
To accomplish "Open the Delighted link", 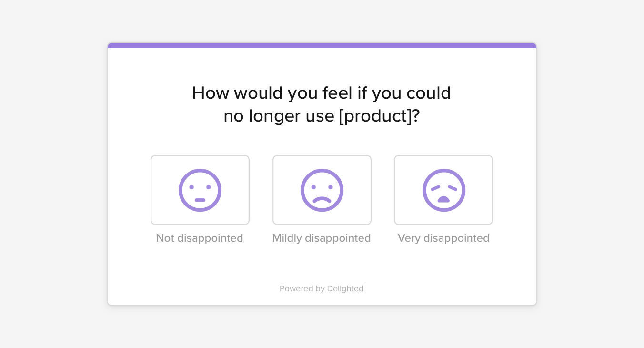I will [345, 288].
